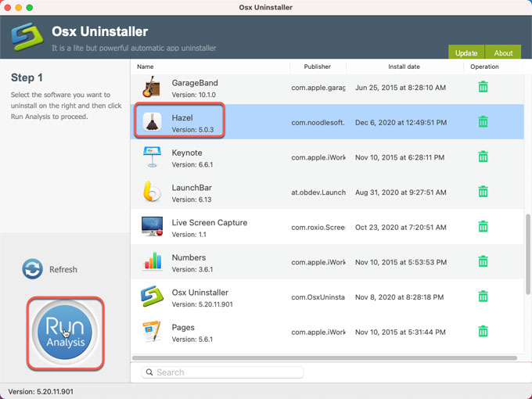Click the Refresh label
The width and height of the screenshot is (532, 399).
[63, 269]
